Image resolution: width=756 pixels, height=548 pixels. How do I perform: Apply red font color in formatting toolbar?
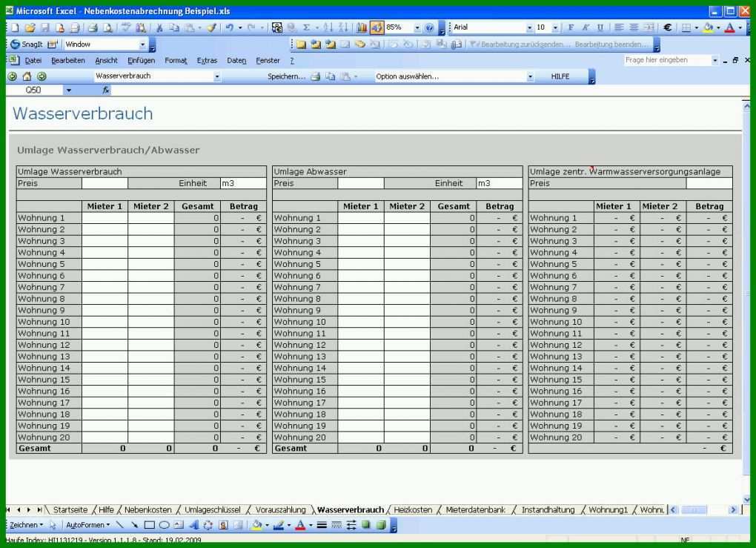pyautogui.click(x=729, y=27)
